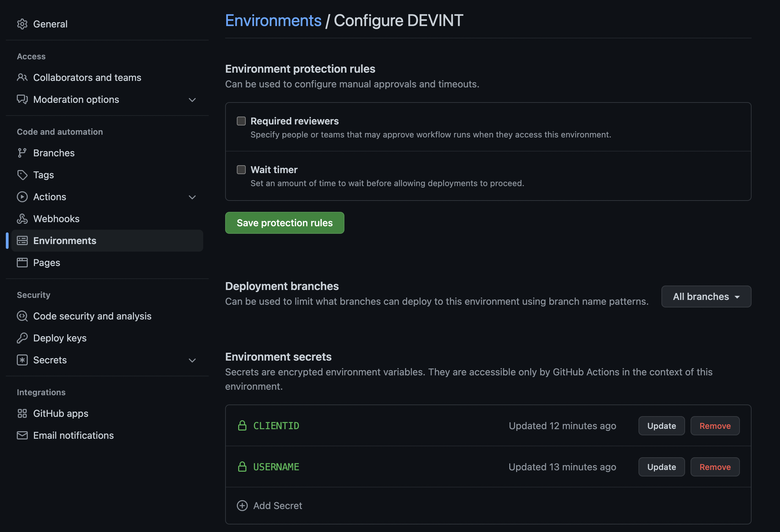
Task: Select Environments in the sidebar
Action: click(x=64, y=240)
